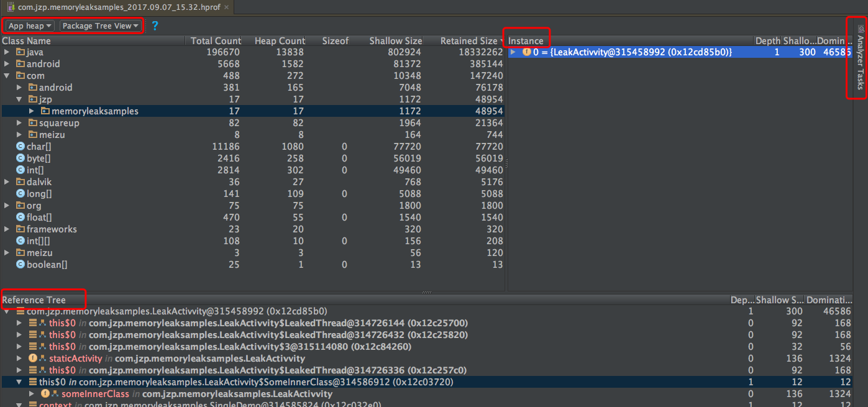Collapse the jzp package node

(19, 99)
